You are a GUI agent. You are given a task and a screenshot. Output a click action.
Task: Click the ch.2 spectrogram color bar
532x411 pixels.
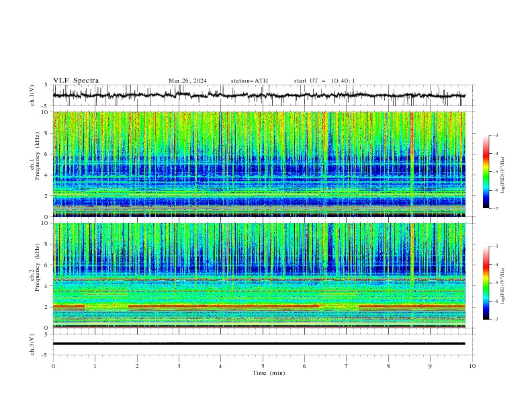(x=486, y=283)
